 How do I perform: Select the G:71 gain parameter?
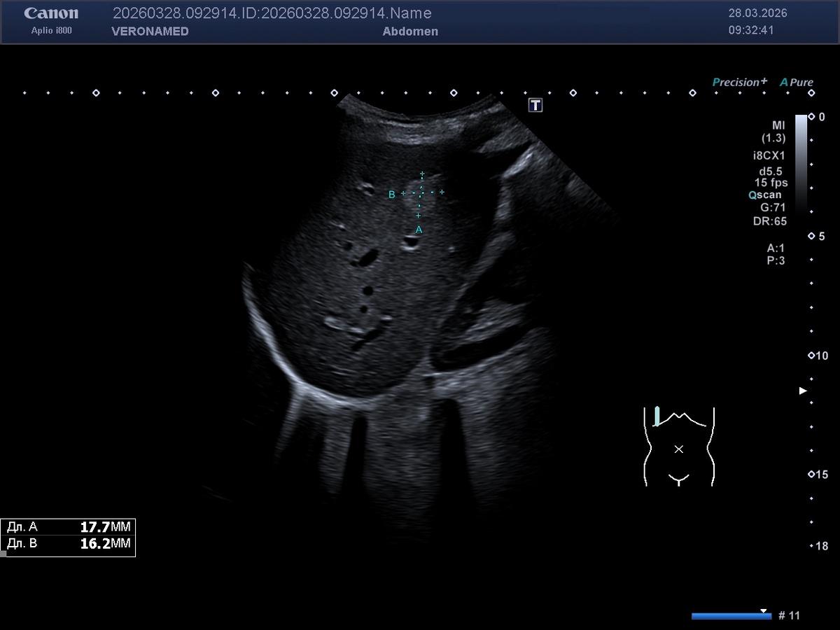tap(773, 208)
